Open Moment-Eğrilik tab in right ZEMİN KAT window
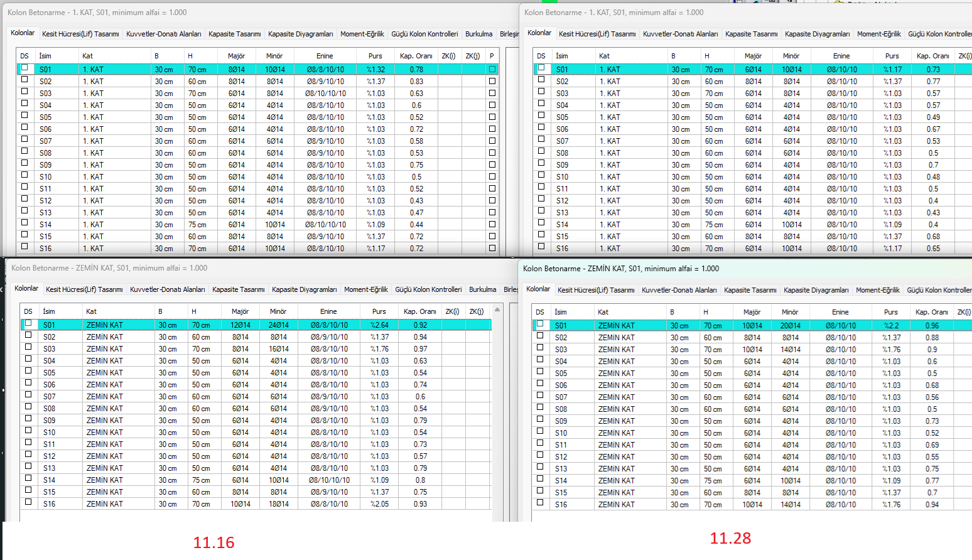The image size is (972, 560). pos(878,290)
